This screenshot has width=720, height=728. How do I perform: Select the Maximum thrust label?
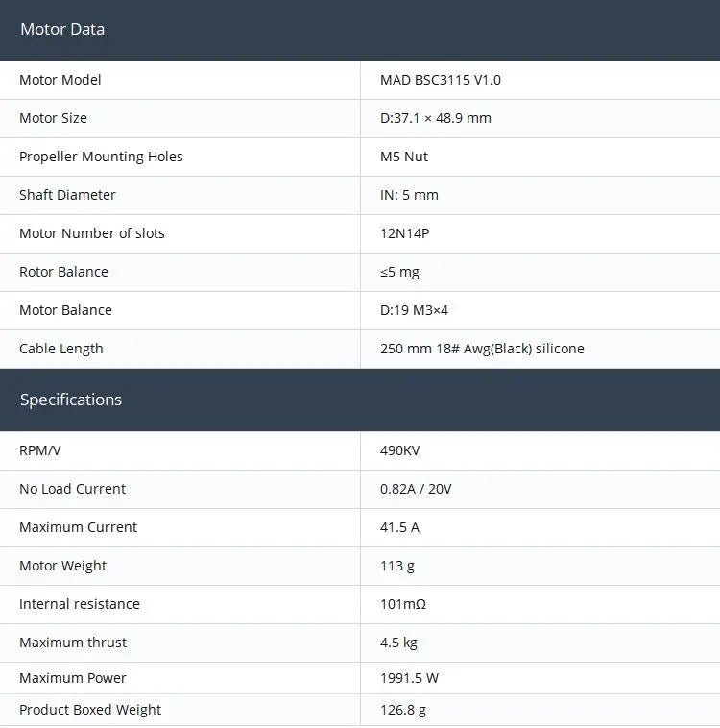tap(73, 643)
